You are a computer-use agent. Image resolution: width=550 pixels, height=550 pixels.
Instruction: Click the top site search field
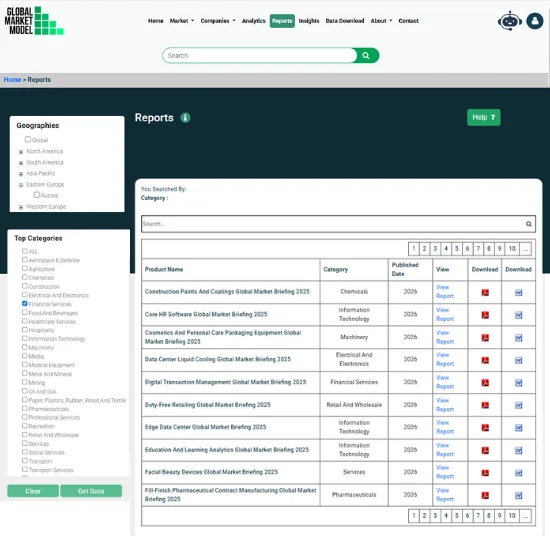[x=260, y=55]
